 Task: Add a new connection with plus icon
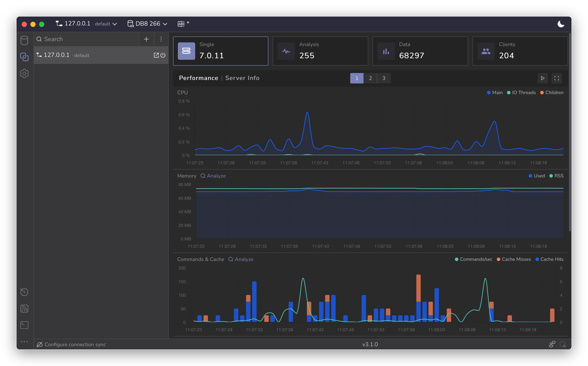tap(146, 39)
